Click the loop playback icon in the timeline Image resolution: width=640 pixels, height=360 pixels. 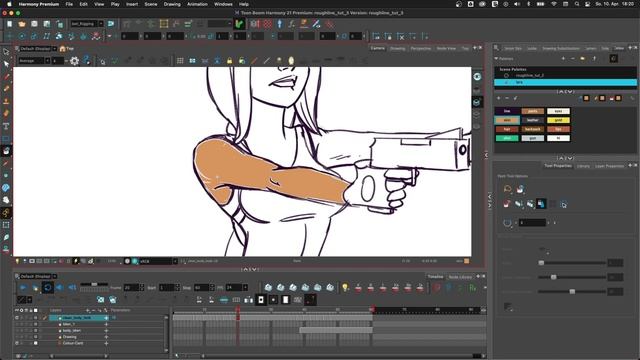(47, 288)
